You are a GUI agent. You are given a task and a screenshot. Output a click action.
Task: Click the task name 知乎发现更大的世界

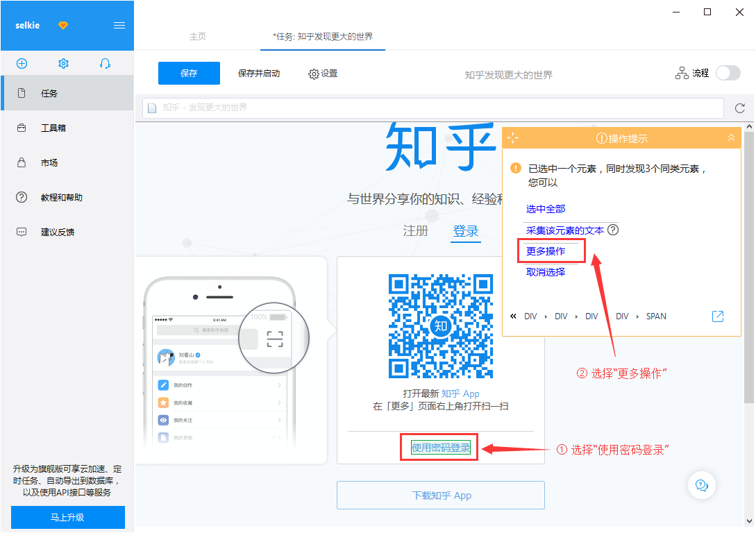(509, 75)
